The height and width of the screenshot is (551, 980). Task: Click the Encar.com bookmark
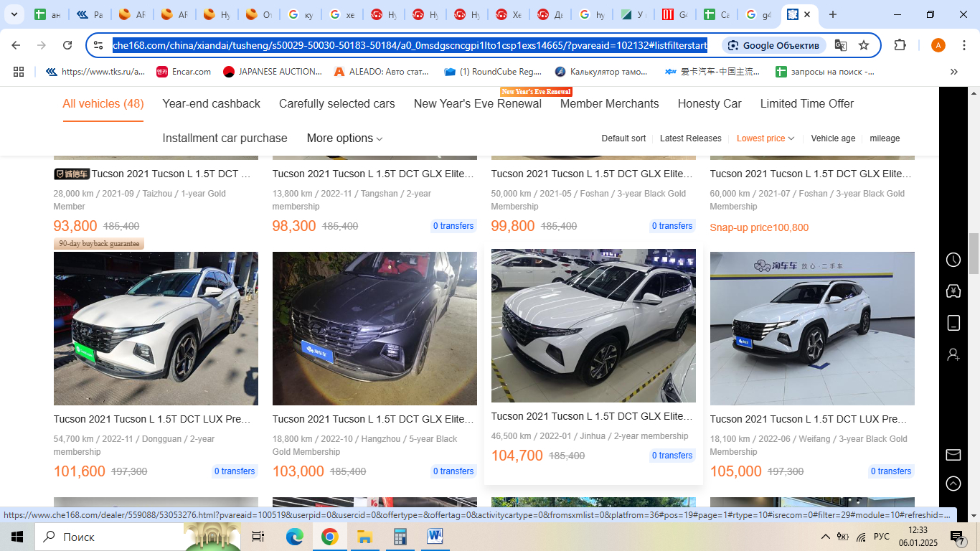184,72
